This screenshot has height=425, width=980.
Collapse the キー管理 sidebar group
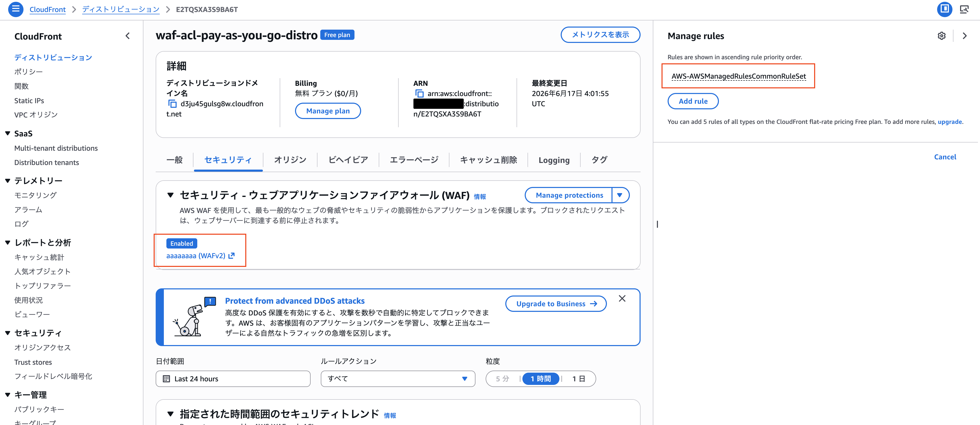[8, 395]
